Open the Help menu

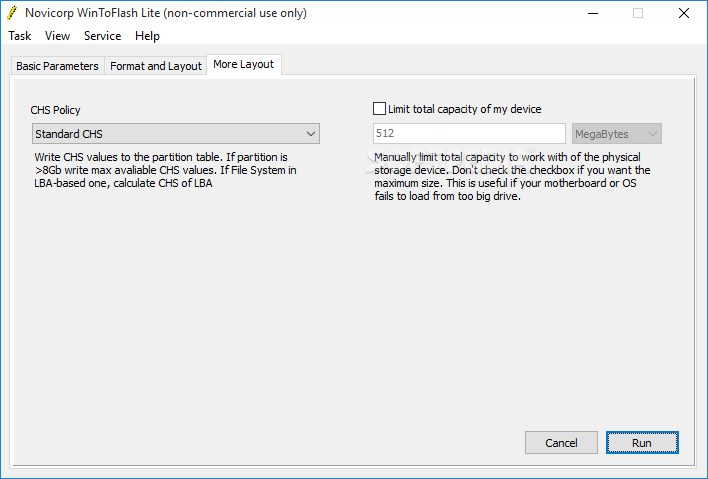(x=147, y=36)
